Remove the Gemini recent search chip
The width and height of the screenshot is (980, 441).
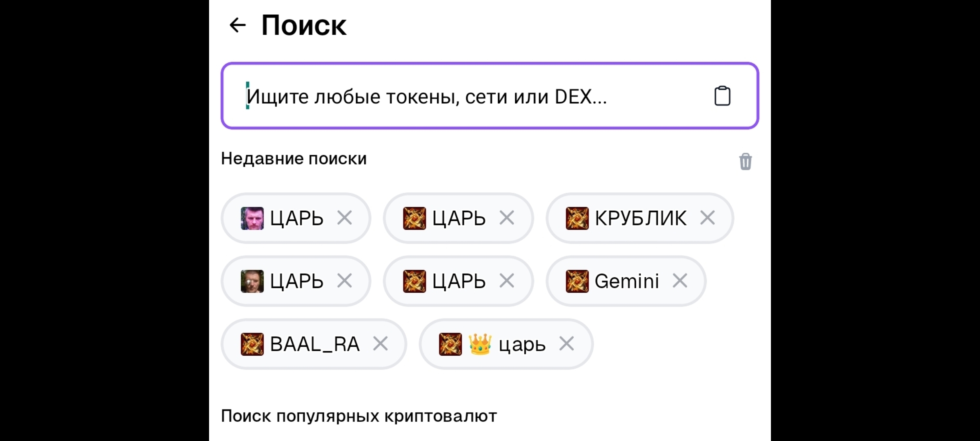click(x=680, y=281)
